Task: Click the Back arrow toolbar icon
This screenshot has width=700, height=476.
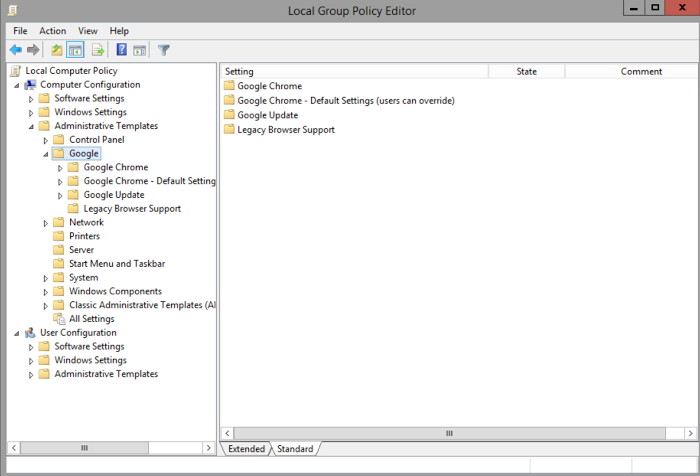Action: click(16, 50)
